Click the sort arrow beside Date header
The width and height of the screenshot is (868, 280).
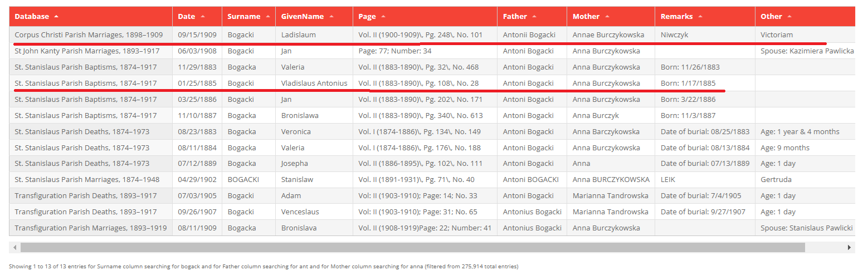[203, 17]
